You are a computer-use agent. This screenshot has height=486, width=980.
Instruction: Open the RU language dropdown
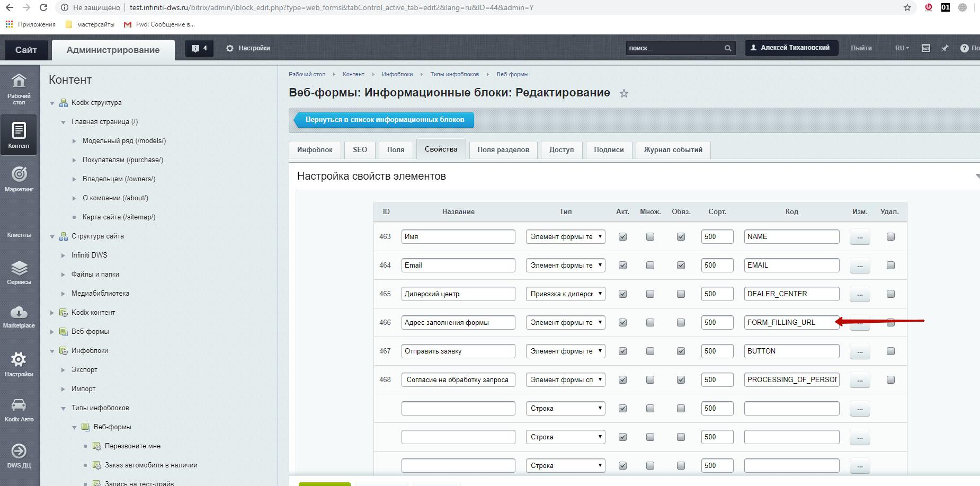click(902, 48)
